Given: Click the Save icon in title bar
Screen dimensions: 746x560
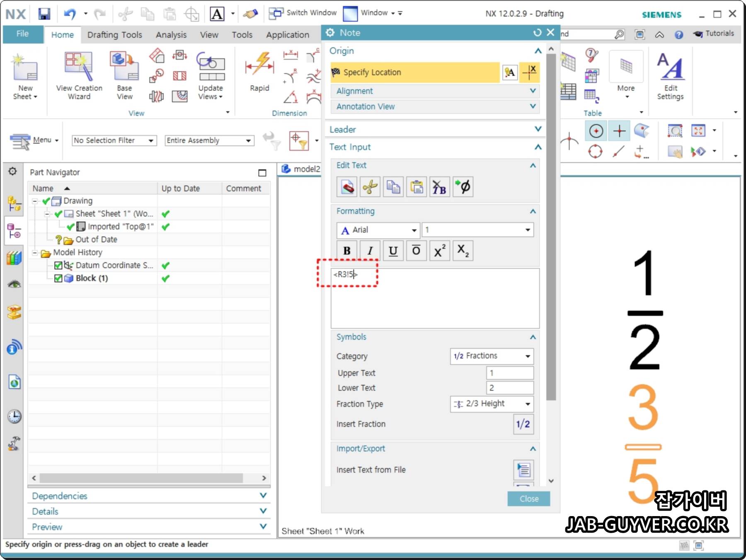Looking at the screenshot, I should tap(44, 14).
